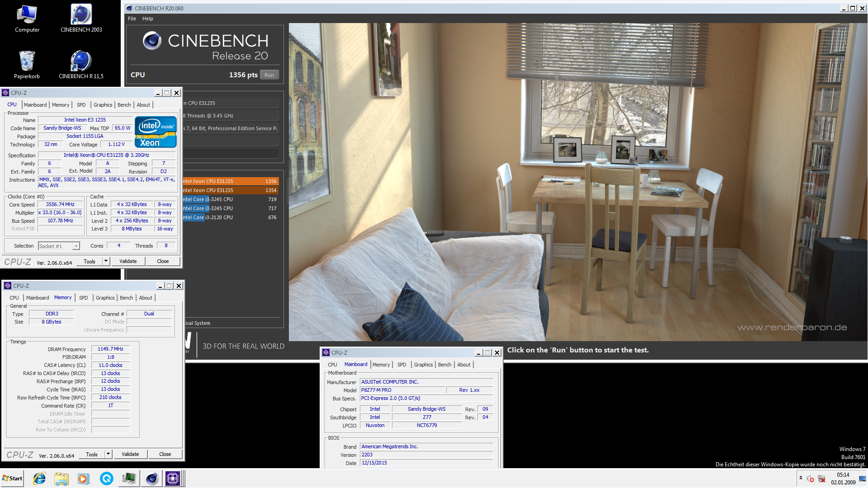Click the disconnected network tray icon
868x488 pixels.
click(x=821, y=479)
